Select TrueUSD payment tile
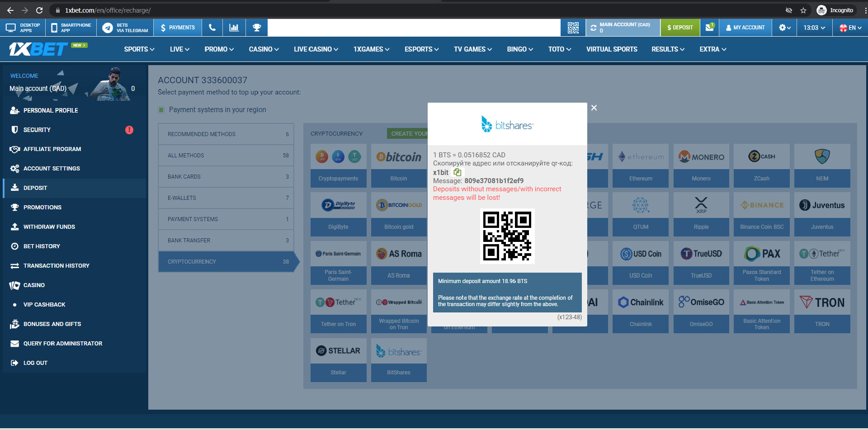868x430 pixels. pyautogui.click(x=701, y=263)
